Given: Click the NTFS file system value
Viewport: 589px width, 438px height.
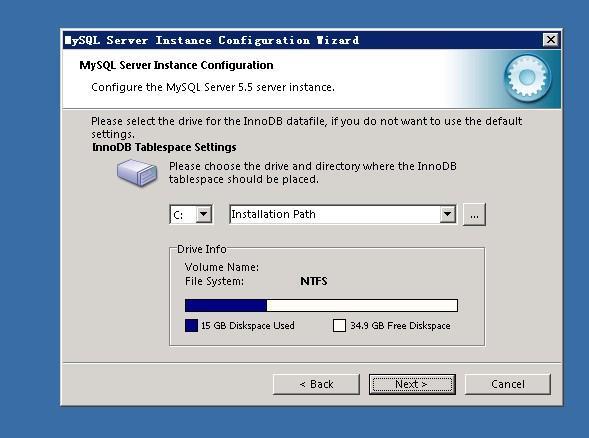Looking at the screenshot, I should [x=314, y=281].
